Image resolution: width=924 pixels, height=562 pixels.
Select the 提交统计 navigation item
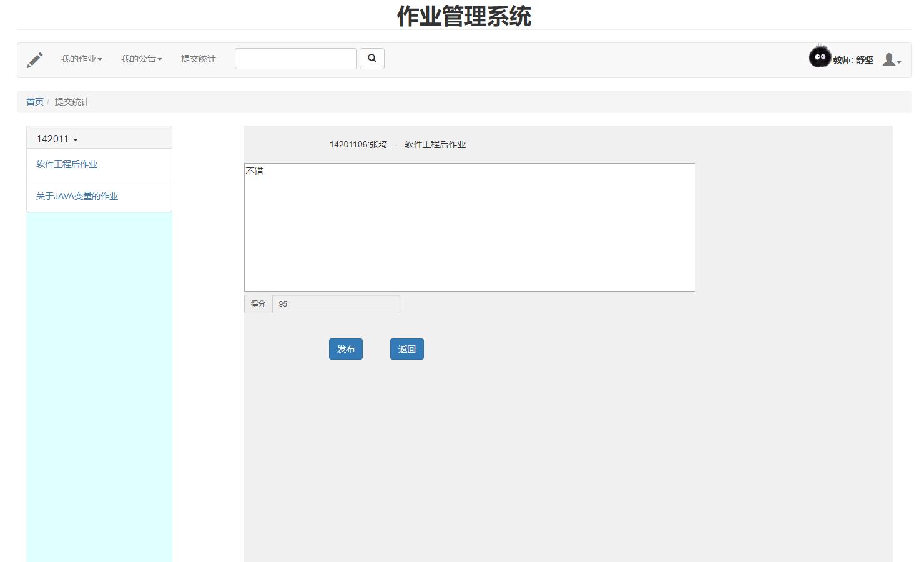198,59
